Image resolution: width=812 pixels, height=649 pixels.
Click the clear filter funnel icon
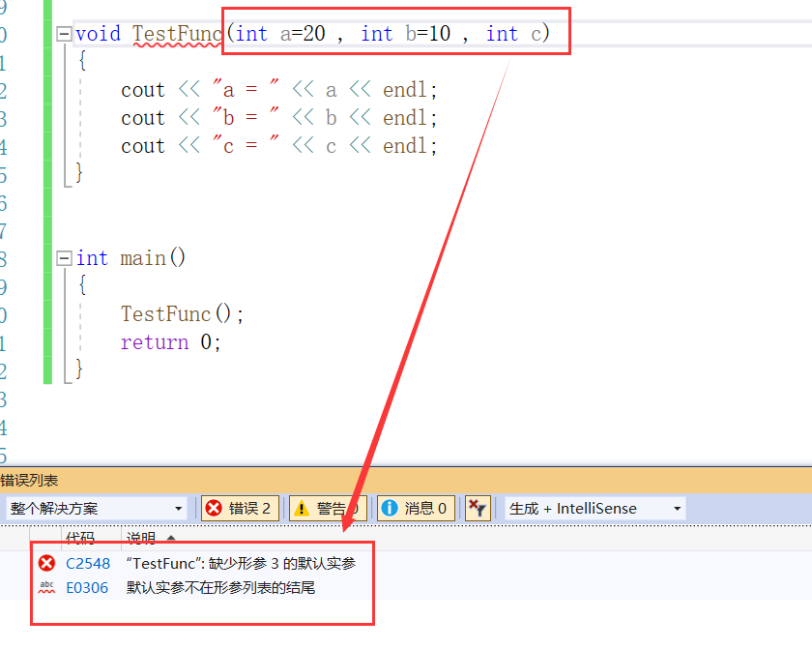pos(478,508)
